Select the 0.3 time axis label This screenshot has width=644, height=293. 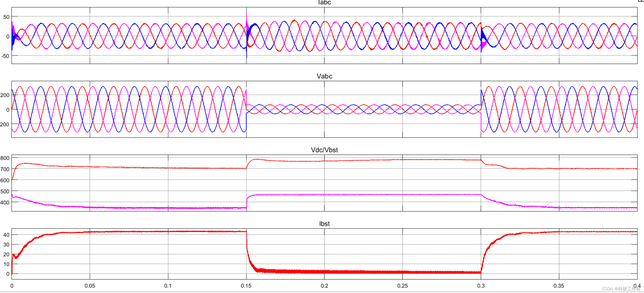[x=481, y=286]
